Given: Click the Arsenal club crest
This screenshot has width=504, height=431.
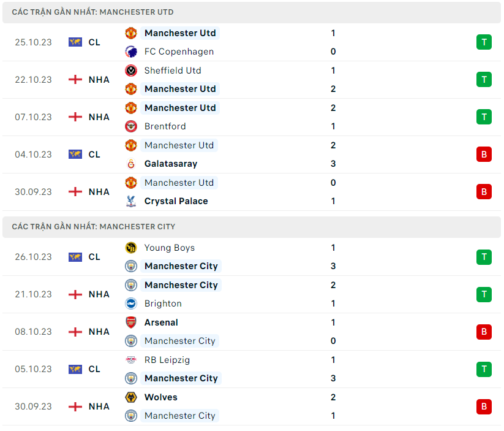Looking at the screenshot, I should [131, 322].
